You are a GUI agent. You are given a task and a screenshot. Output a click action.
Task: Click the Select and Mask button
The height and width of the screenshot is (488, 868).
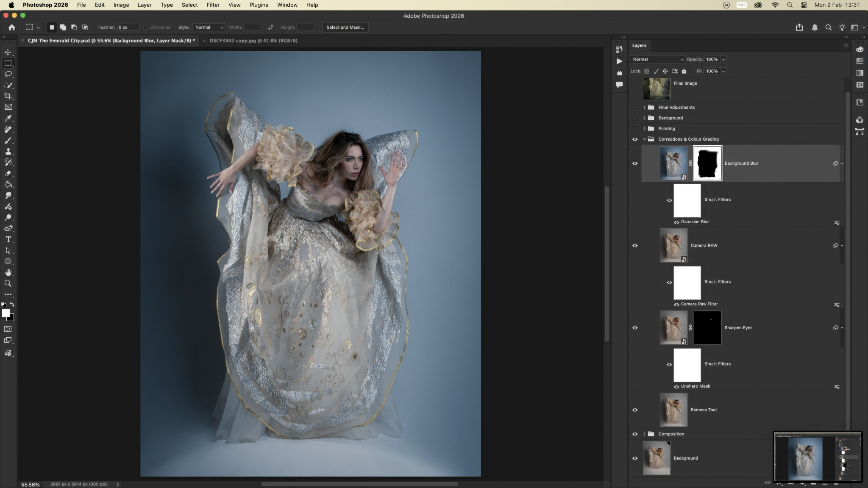tap(345, 27)
